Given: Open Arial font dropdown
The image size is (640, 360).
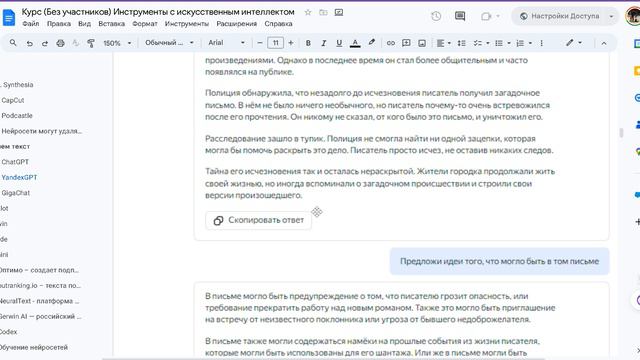Looking at the screenshot, I should pyautogui.click(x=226, y=43).
